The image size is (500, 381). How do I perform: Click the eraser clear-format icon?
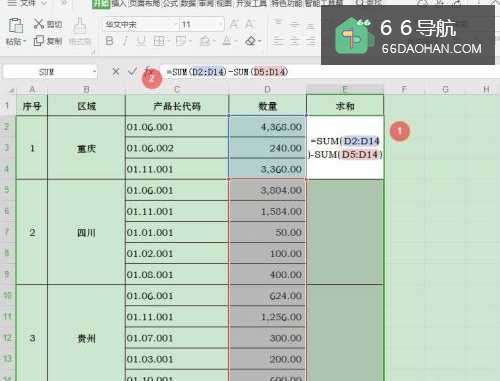coord(251,41)
